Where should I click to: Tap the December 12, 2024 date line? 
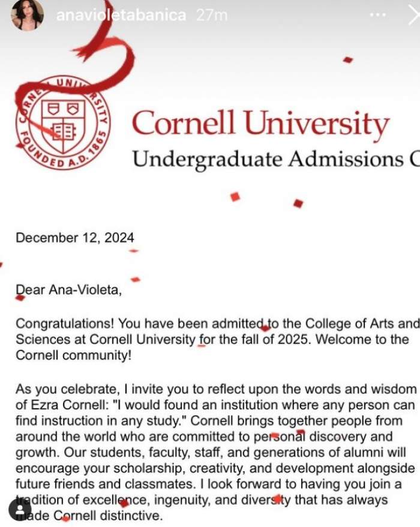[75, 238]
